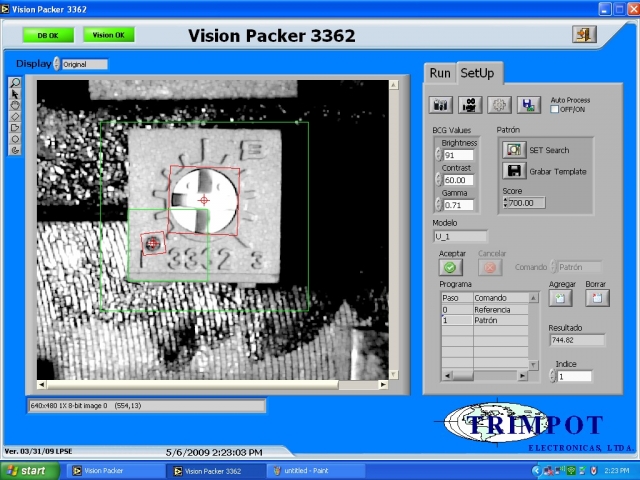Image resolution: width=640 pixels, height=480 pixels.
Task: Click the grayed-out gear settings icon
Action: (499, 105)
